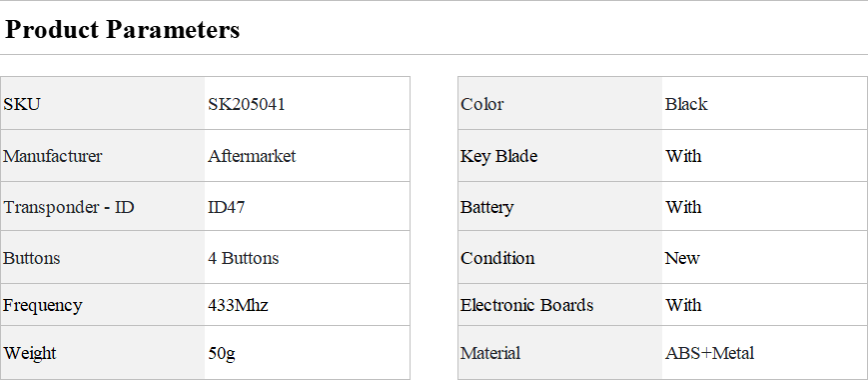Click the Material label cell
The image size is (868, 380).
pos(560,353)
